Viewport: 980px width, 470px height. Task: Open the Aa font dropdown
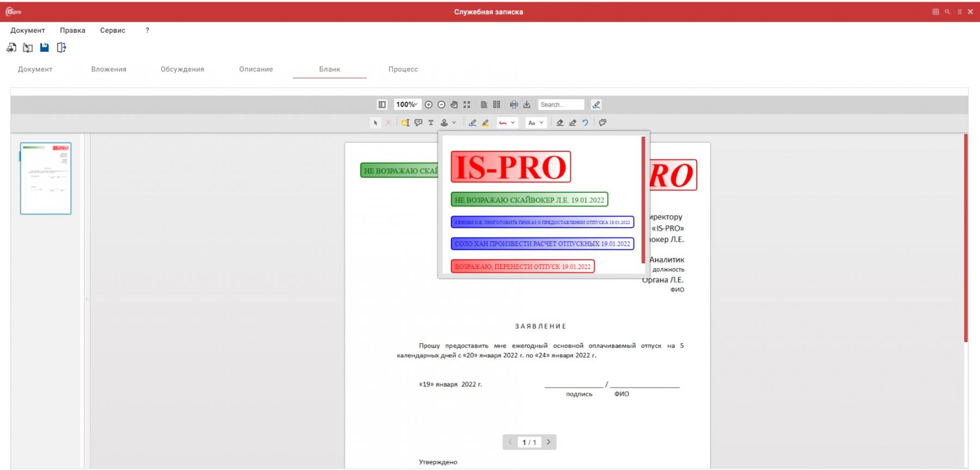point(536,123)
